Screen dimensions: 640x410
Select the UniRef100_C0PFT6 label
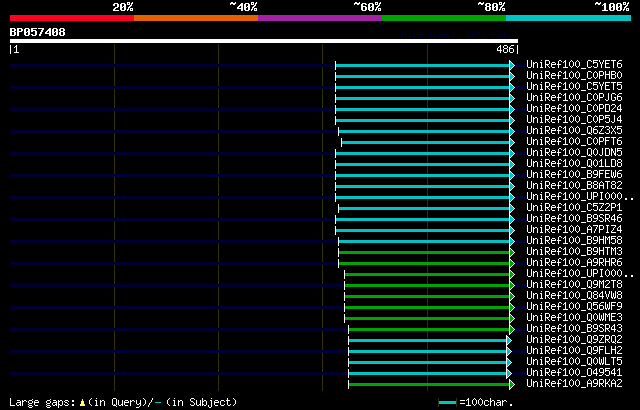[574, 142]
